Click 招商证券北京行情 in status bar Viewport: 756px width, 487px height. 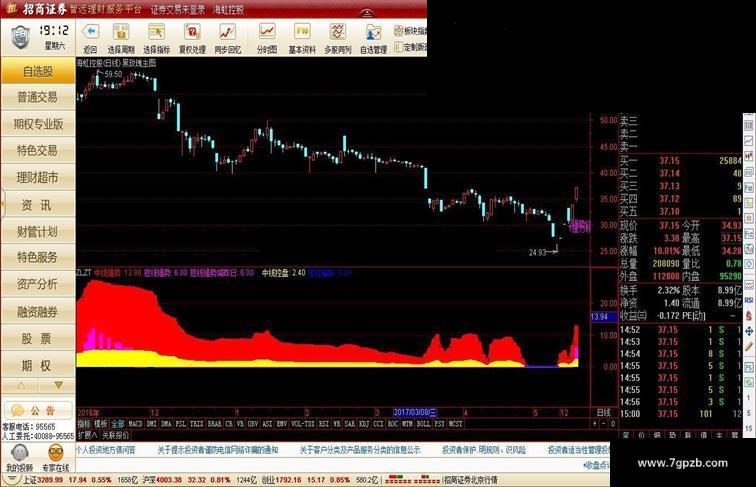[471, 480]
